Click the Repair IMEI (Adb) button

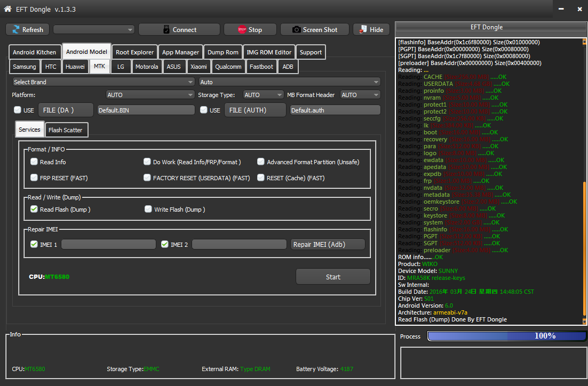(328, 244)
